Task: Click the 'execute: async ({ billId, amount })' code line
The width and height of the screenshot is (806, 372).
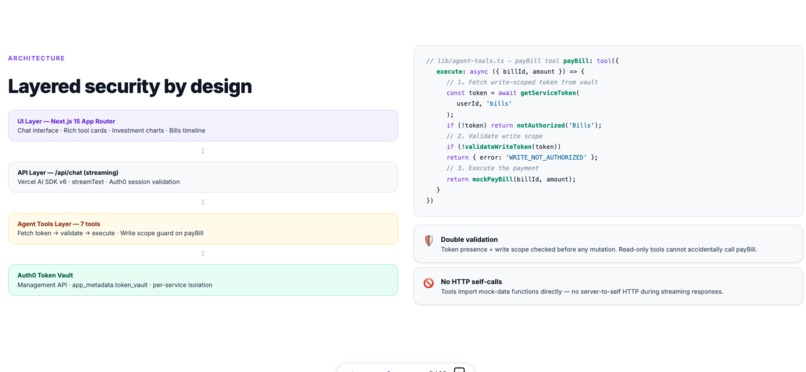Action: coord(510,71)
